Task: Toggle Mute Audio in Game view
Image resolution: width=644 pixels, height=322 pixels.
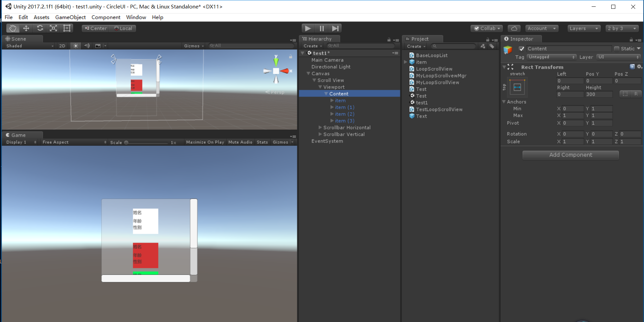Action: (240, 142)
